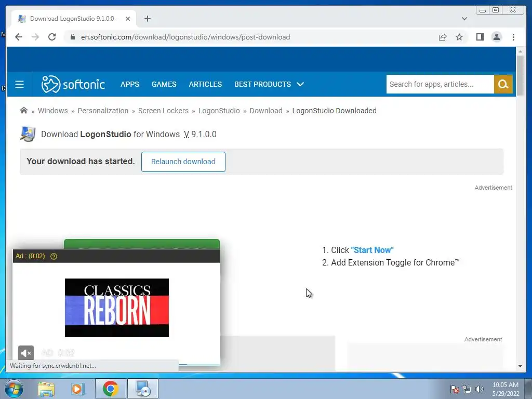
Task: Open the GAMES section
Action: click(164, 84)
